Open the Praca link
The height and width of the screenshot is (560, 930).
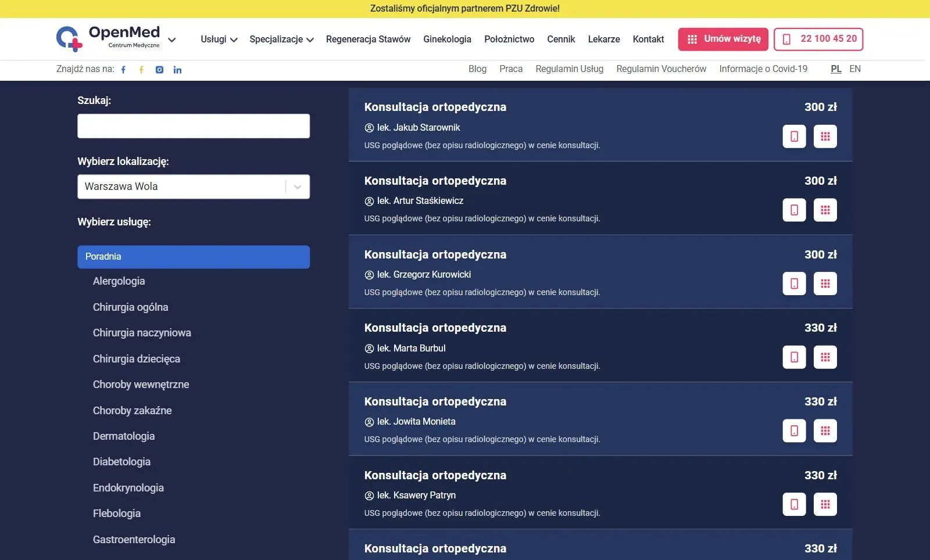point(511,69)
